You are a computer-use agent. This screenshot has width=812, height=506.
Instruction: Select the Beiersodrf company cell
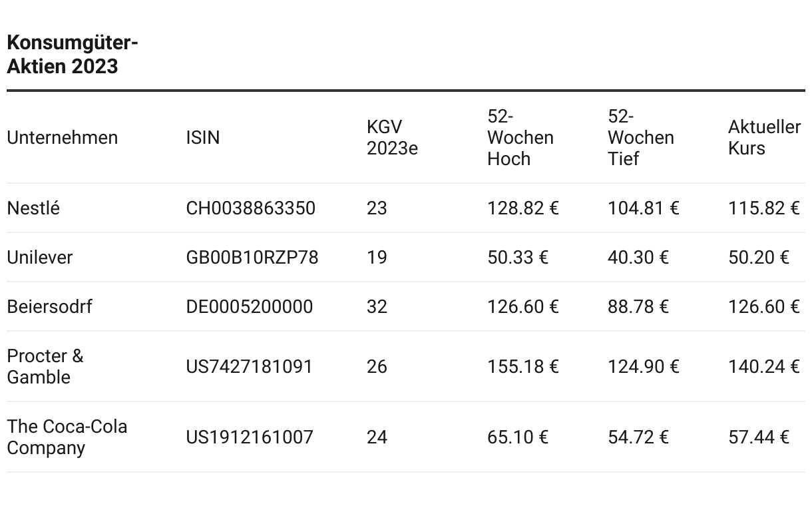pos(49,307)
